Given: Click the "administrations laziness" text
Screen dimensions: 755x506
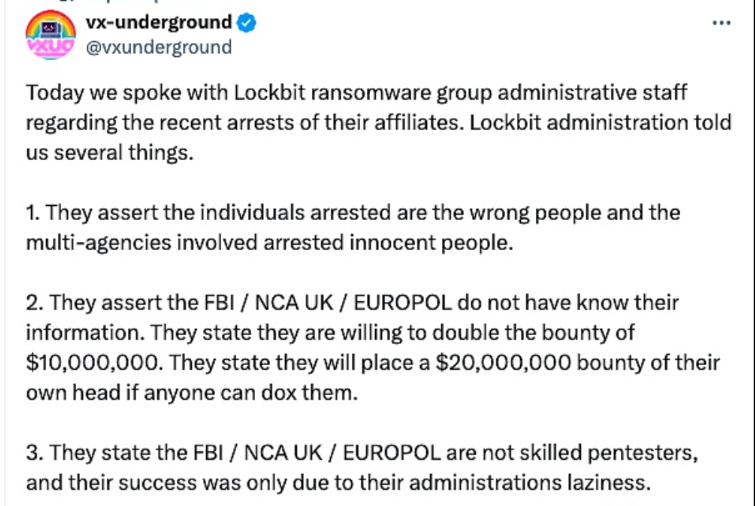Looking at the screenshot, I should 548,482.
